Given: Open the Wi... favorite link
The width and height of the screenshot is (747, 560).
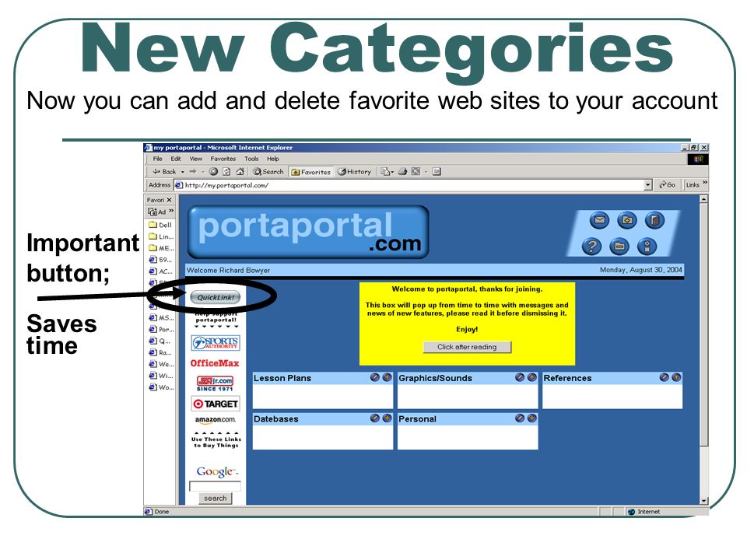Looking at the screenshot, I should [x=161, y=376].
